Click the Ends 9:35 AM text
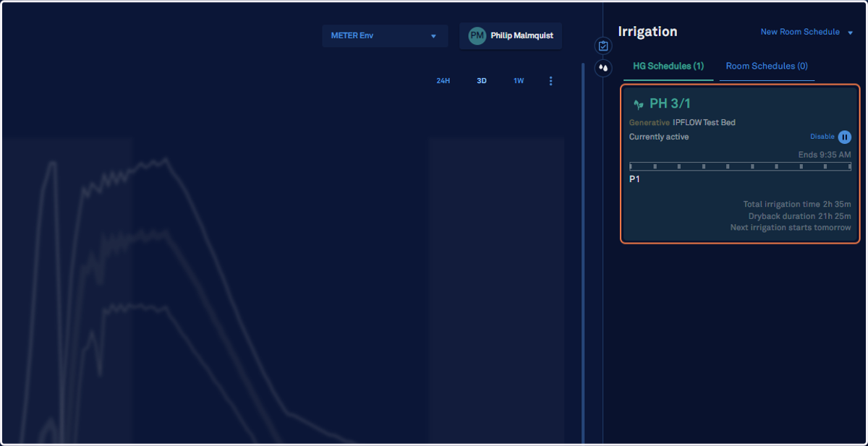 click(825, 155)
